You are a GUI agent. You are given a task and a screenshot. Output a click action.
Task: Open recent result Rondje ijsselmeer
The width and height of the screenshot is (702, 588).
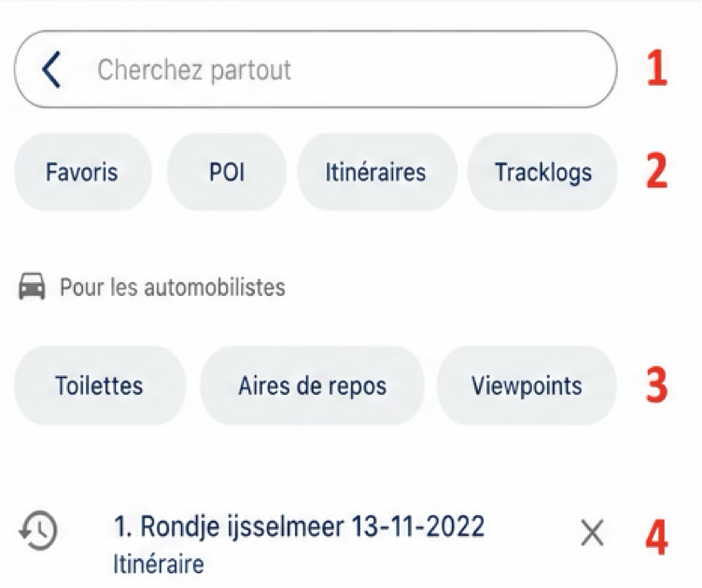coord(299,526)
